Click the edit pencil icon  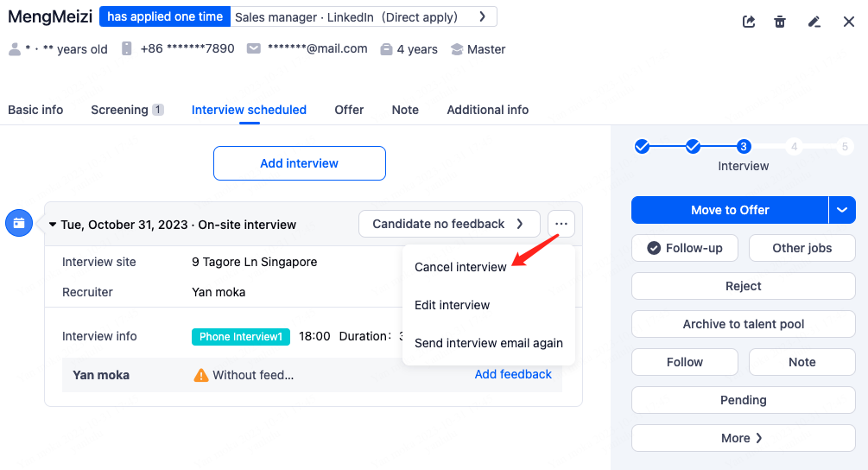[814, 22]
